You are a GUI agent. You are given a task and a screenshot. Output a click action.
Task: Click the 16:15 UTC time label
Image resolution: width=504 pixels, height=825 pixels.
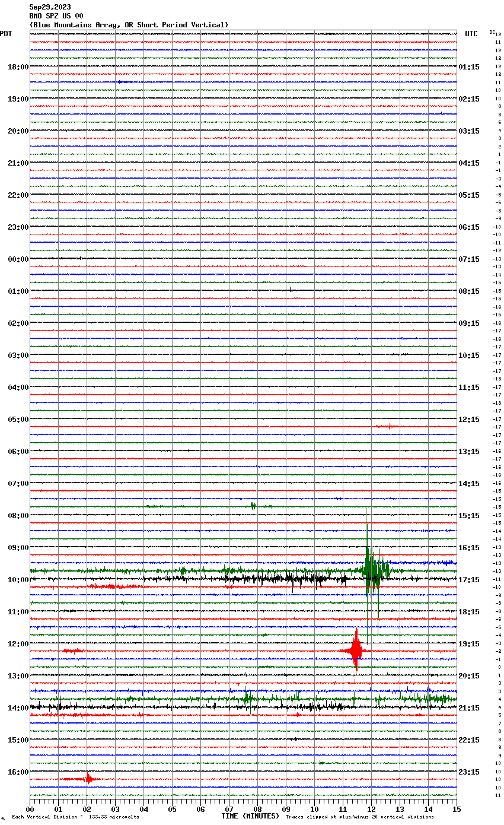pos(469,548)
